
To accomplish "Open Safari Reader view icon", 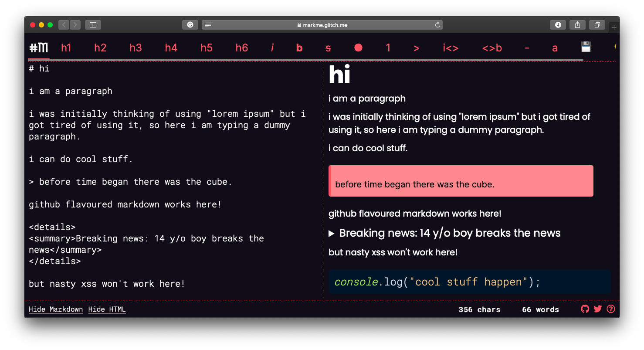I will coord(208,25).
